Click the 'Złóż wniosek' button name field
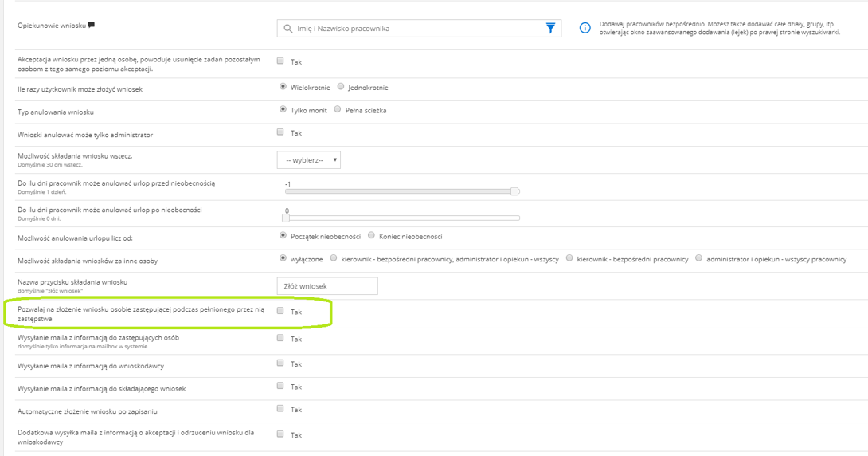Viewport: 868px width, 456px height. (x=327, y=286)
